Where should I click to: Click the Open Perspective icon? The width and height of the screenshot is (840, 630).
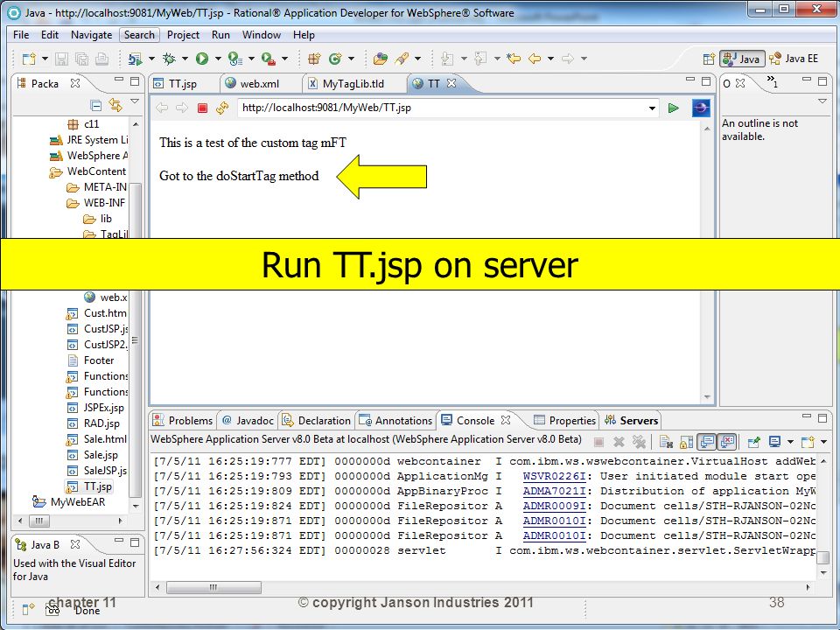[709, 59]
